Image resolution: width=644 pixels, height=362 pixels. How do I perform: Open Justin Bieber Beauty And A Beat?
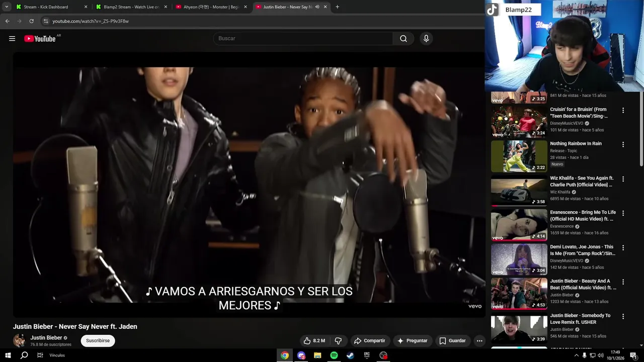point(519,294)
